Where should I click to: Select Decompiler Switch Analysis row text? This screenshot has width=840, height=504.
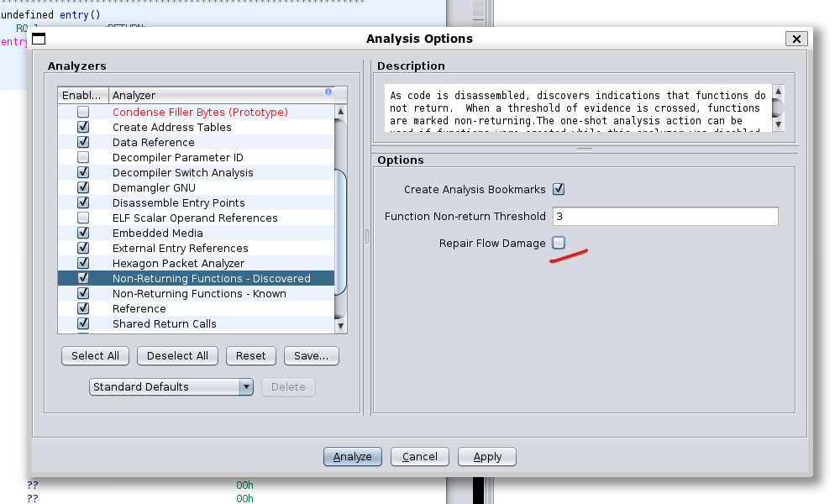coord(182,172)
